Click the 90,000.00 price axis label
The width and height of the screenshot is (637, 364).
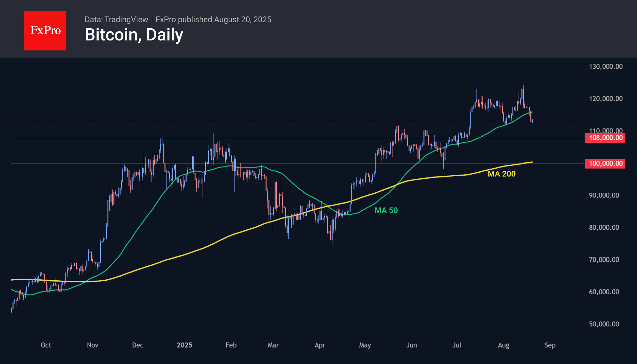click(x=604, y=195)
